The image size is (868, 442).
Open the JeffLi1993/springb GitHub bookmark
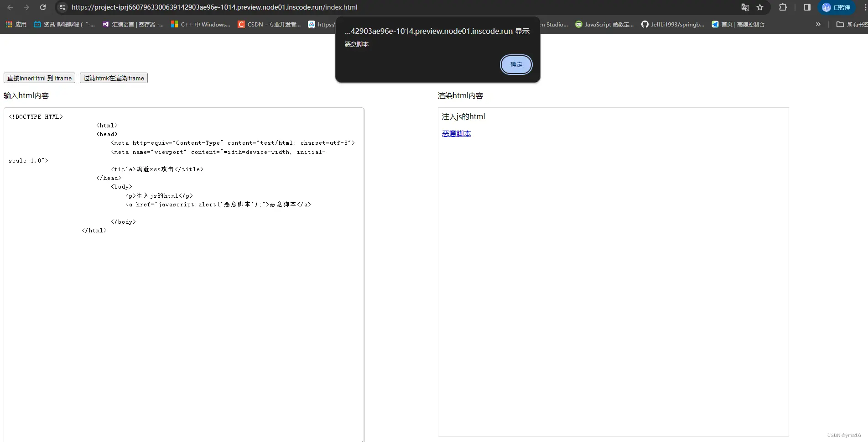pos(673,24)
